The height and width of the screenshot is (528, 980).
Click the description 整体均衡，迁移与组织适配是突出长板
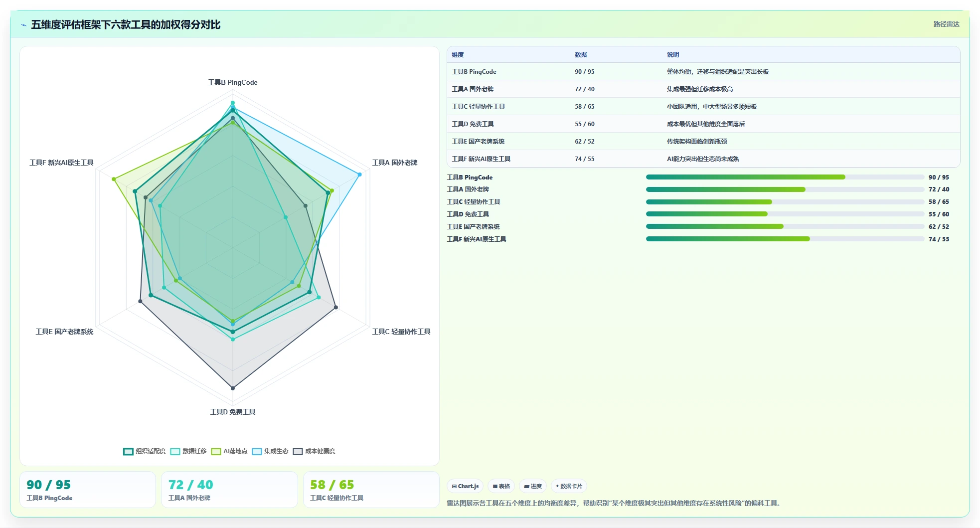(718, 72)
